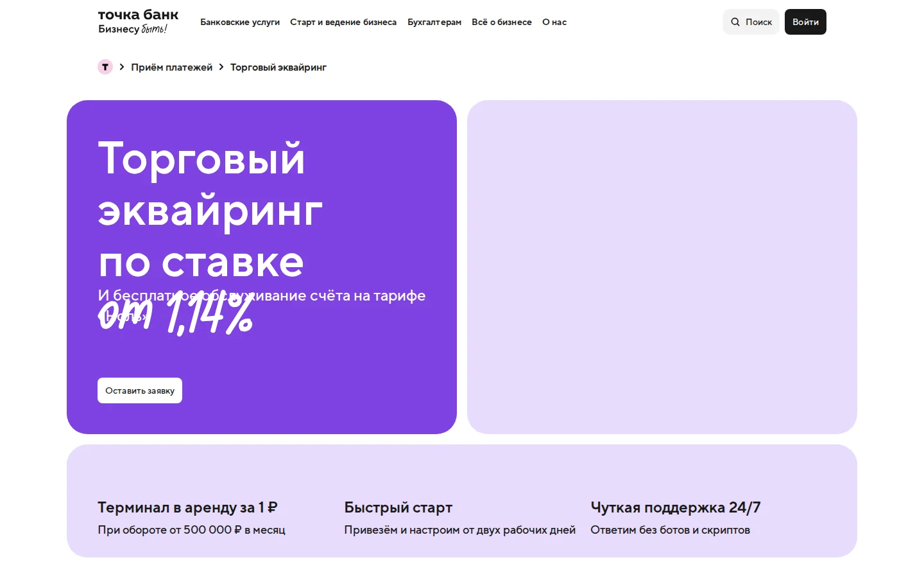Screen dimensions: 924x578
Task: Open the round T home breadcrumb icon
Action: (x=105, y=67)
